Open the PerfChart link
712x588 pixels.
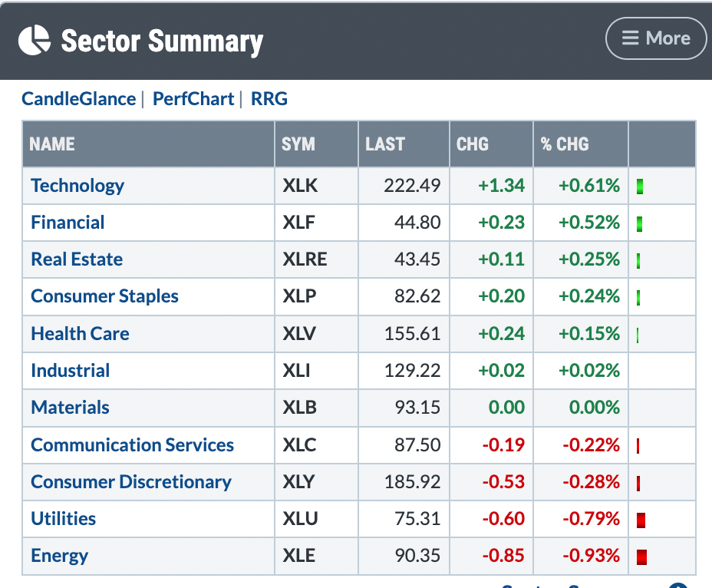click(193, 99)
